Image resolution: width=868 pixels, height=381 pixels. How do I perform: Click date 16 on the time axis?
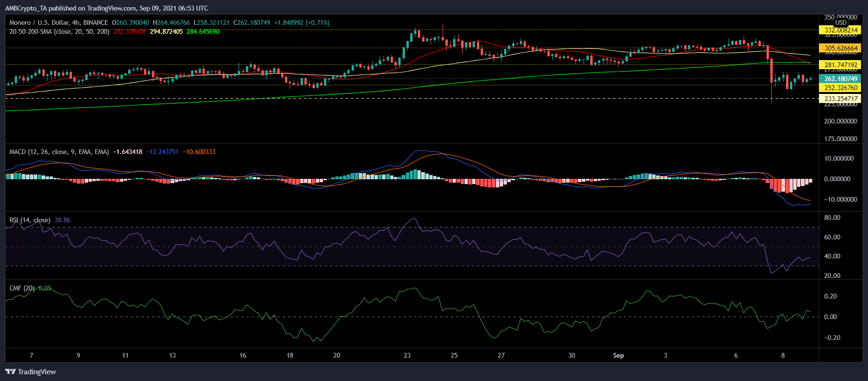click(x=243, y=355)
